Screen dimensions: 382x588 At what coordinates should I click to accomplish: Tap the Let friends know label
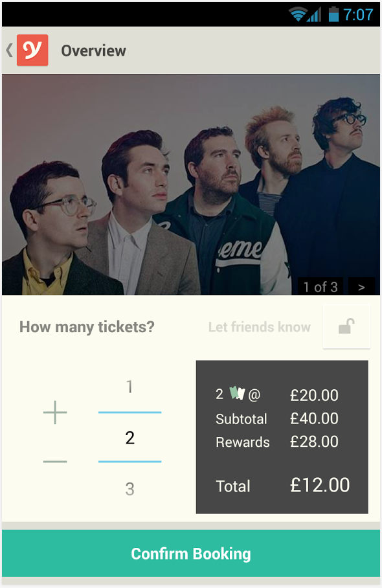click(260, 327)
